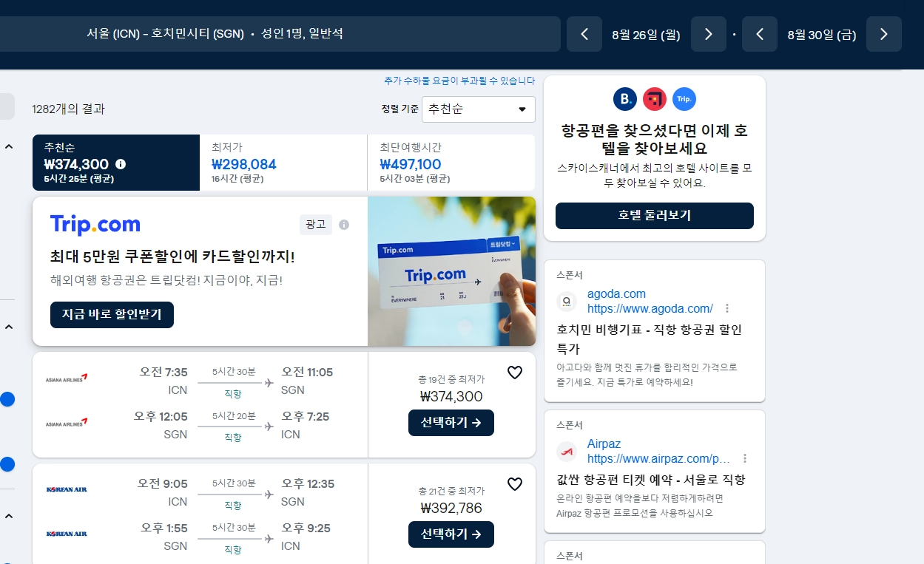Collapse the first filter section chevron
Screen dimensions: 924x564
[x=9, y=146]
